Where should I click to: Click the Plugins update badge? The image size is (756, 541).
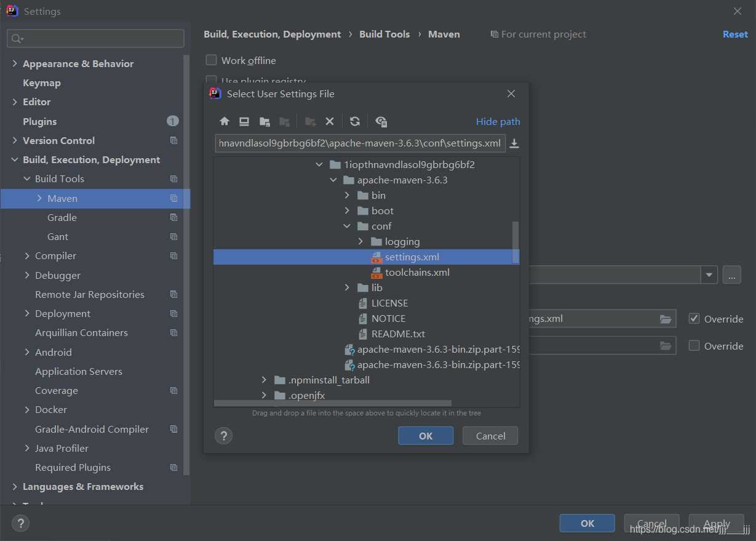(173, 121)
